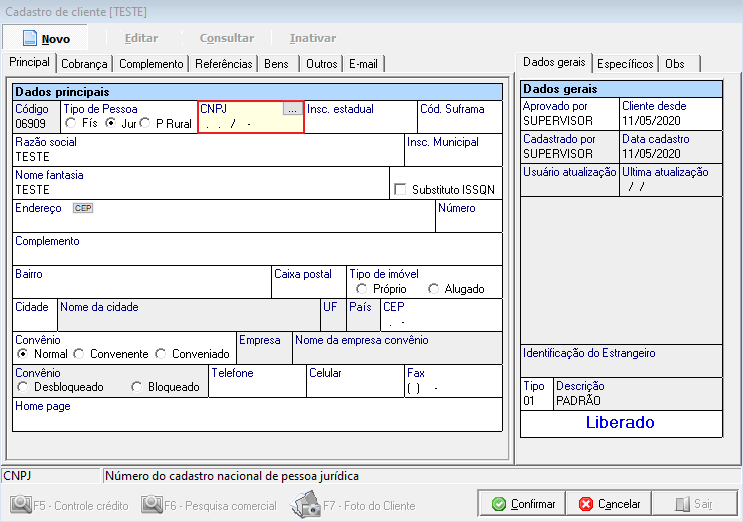The image size is (743, 522).
Task: Click the CEP search icon beside Endereço
Action: point(82,208)
